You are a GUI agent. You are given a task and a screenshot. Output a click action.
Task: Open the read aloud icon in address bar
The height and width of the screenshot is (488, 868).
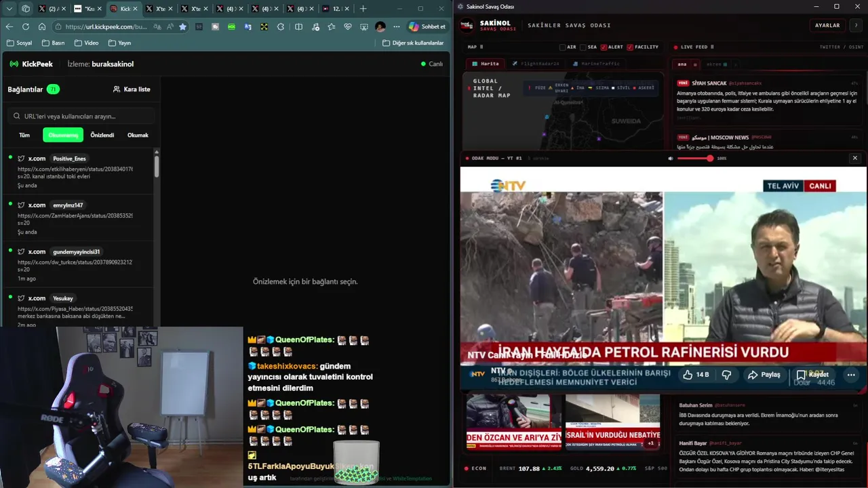(x=170, y=26)
